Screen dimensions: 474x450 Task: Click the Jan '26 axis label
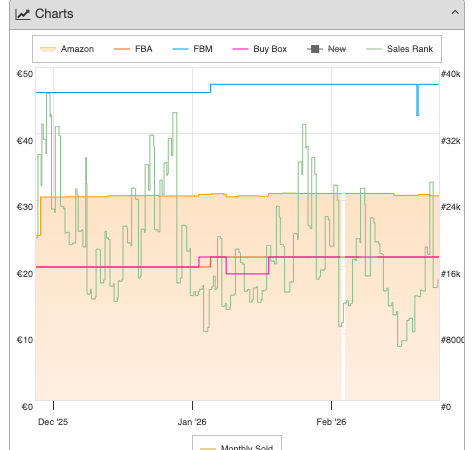coord(192,422)
